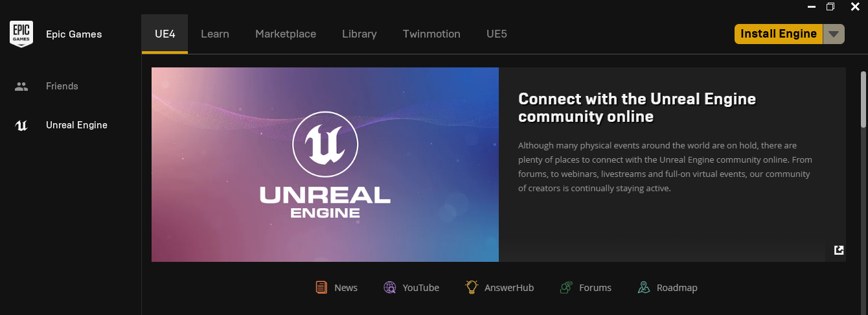This screenshot has height=315, width=868.
Task: Click the Epic Games title text
Action: coord(74,34)
